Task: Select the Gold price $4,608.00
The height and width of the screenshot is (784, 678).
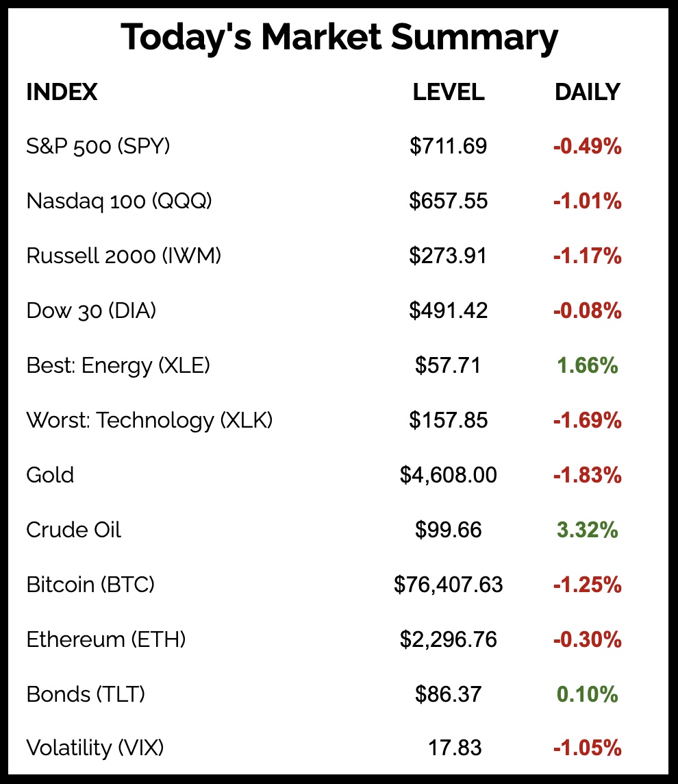Action: point(449,475)
